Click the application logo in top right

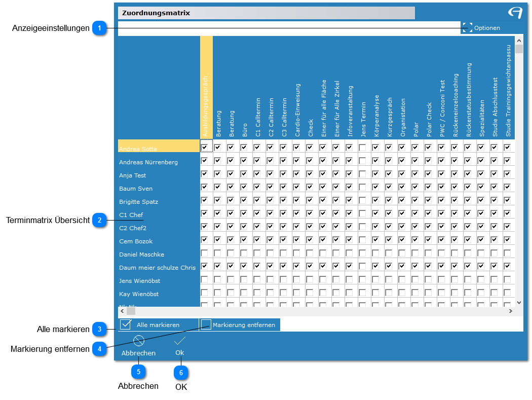click(x=515, y=13)
